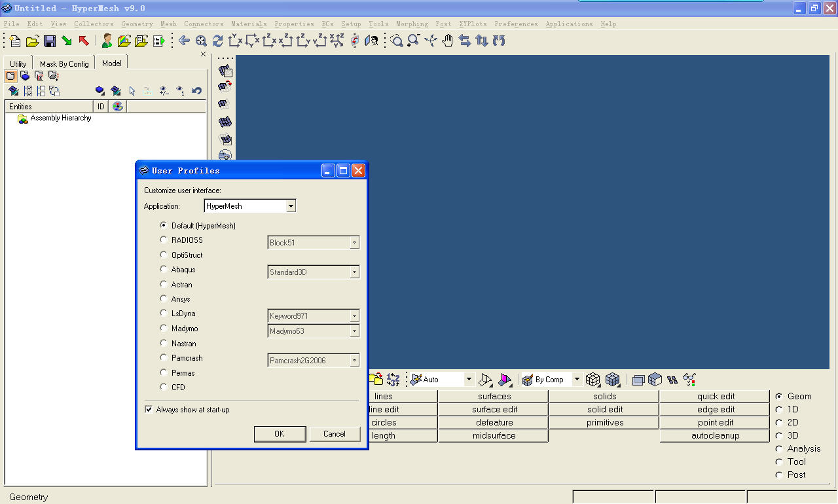Screen dimensions: 838x504
Task: Select the LsDyna profile radio button
Action: 164,314
